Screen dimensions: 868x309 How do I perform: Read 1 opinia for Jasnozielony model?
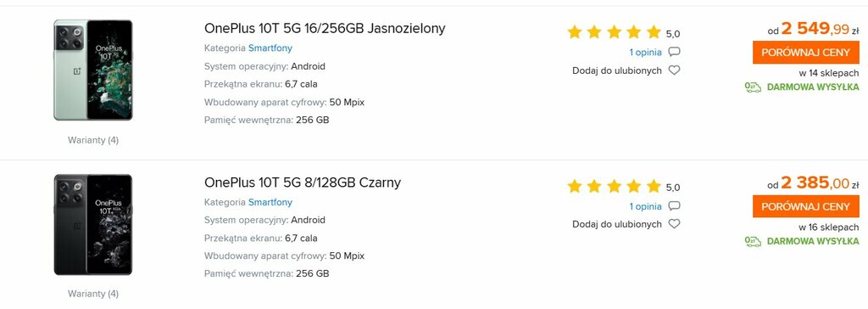pos(645,53)
